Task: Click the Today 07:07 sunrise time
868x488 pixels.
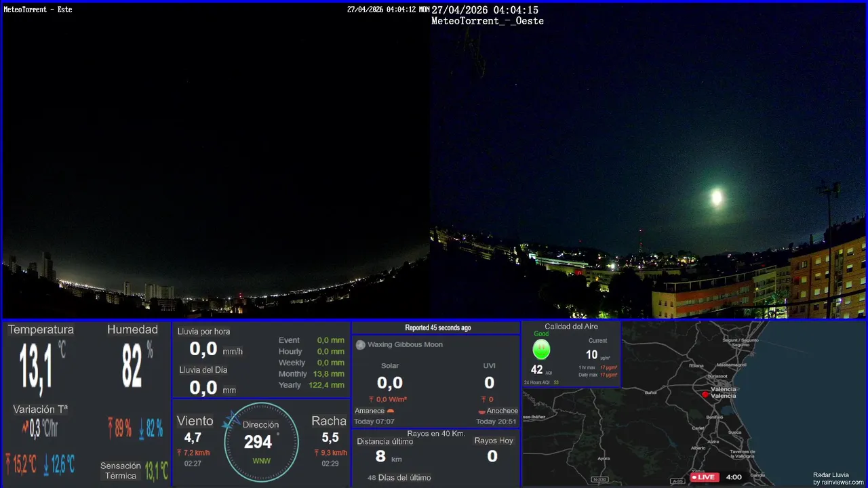Action: point(374,422)
